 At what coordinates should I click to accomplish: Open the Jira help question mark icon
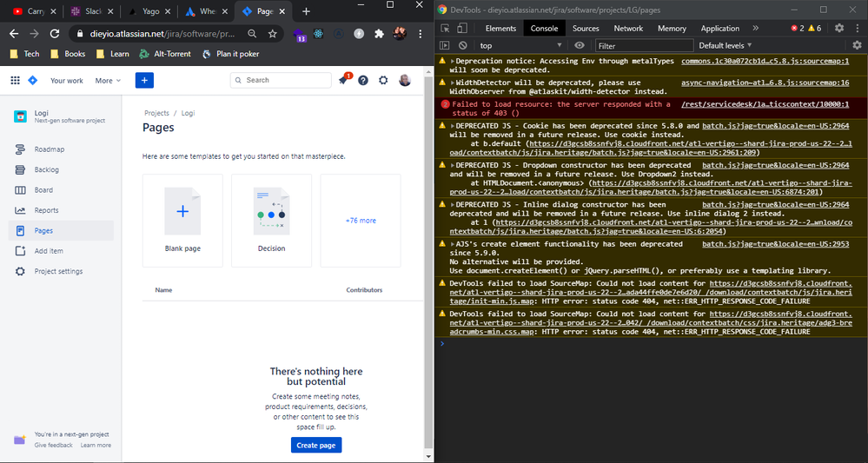363,80
